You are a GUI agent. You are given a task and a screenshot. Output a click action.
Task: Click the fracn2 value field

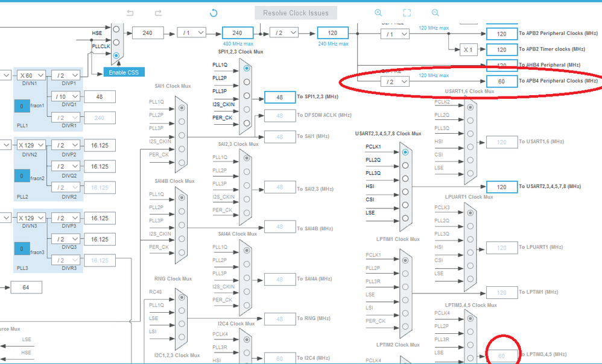pyautogui.click(x=22, y=176)
